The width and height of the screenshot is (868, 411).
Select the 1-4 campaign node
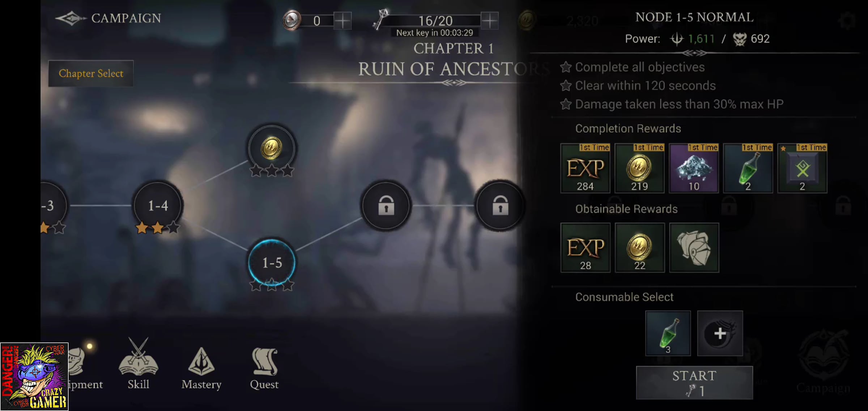158,205
